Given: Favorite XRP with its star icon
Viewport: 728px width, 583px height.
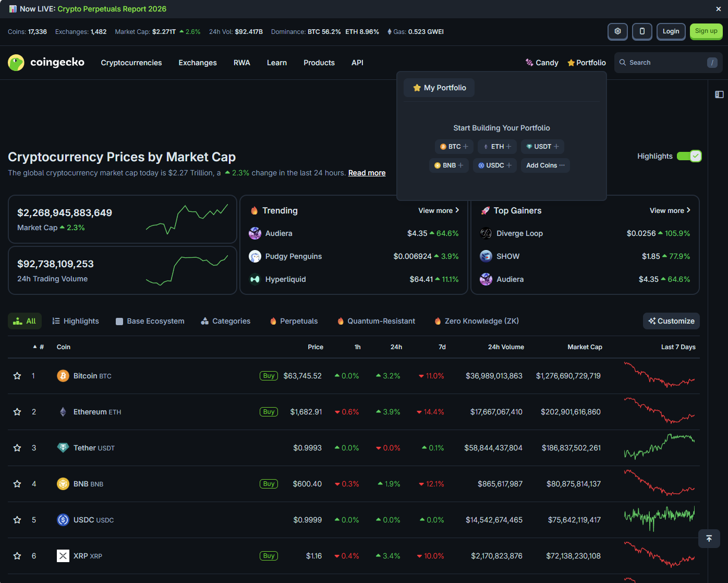Looking at the screenshot, I should (17, 556).
